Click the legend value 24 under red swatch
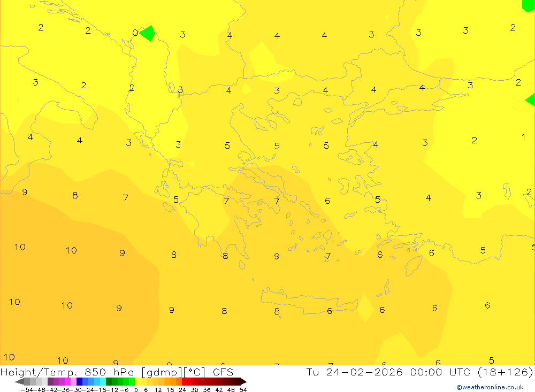The image size is (535, 392). 182,390
